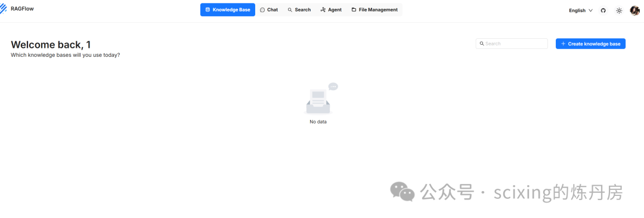
Task: Open the Search tab in navigation
Action: pos(299,10)
